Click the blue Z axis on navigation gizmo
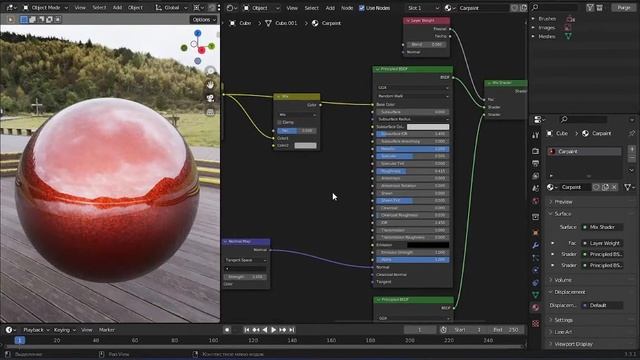This screenshot has height=360, width=640. (198, 33)
